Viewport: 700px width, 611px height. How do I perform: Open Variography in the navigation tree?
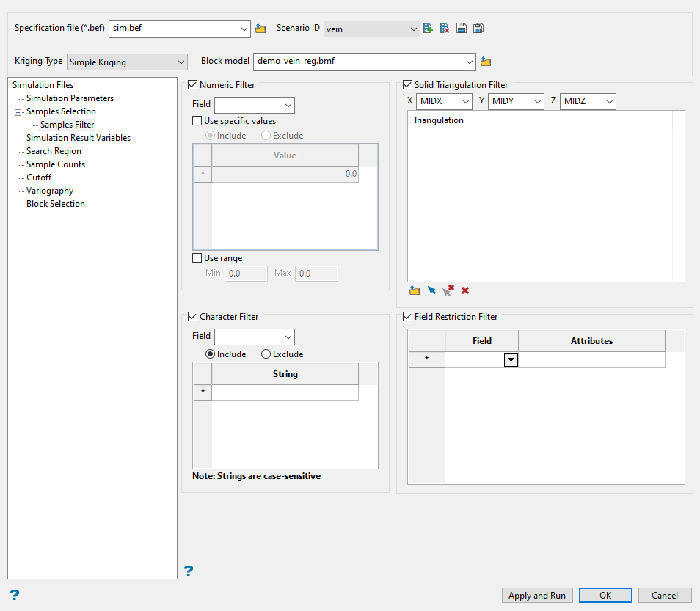pos(50,191)
